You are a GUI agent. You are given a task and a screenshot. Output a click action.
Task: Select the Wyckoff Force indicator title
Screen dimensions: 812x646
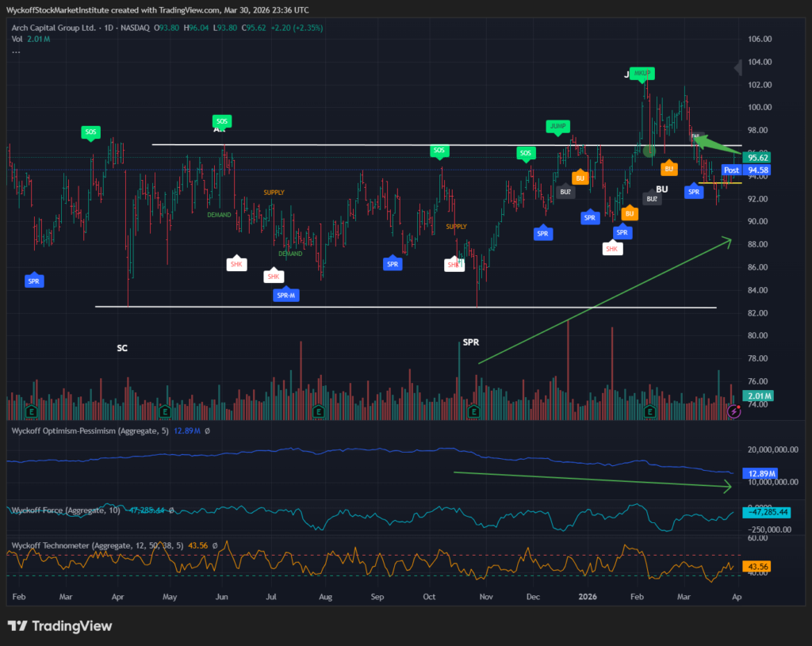pos(63,510)
